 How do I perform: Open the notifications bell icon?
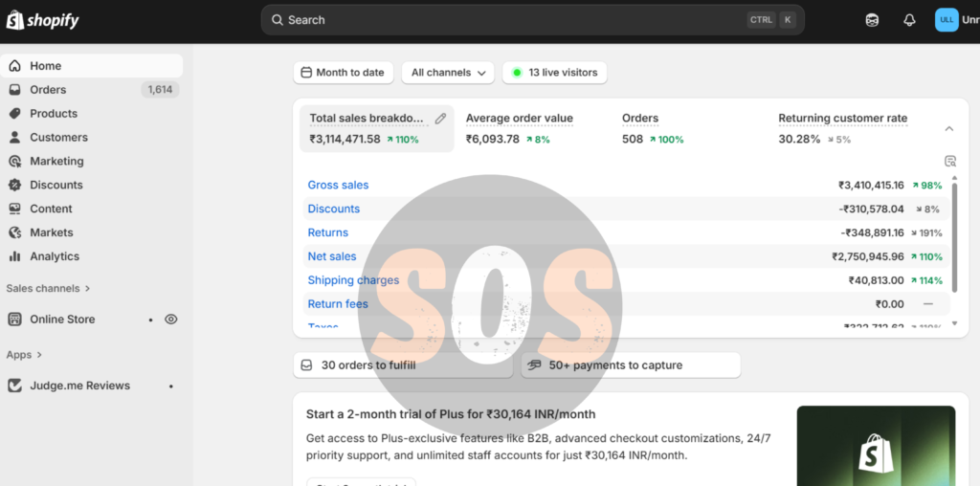(x=909, y=20)
